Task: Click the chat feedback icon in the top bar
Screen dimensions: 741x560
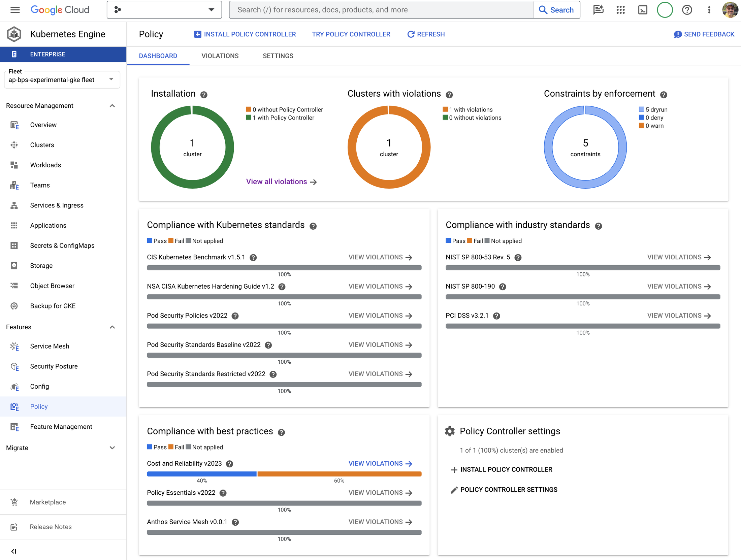Action: [x=598, y=10]
